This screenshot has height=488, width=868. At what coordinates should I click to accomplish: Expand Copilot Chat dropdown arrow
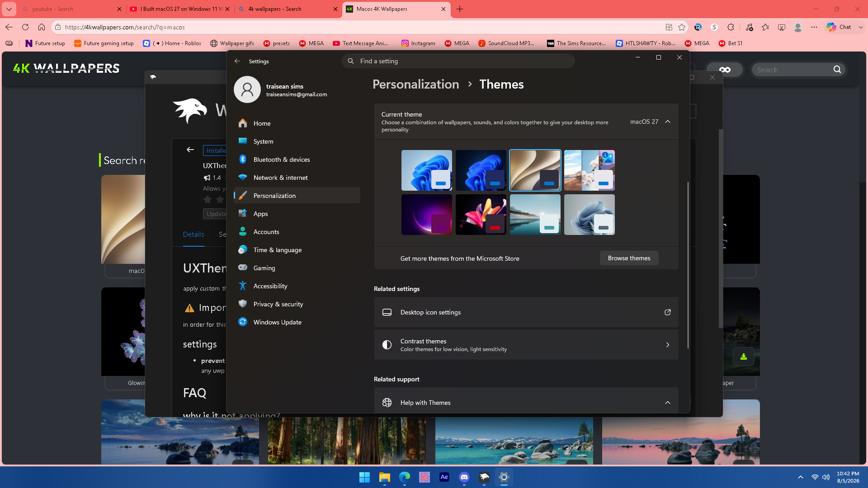(x=861, y=27)
